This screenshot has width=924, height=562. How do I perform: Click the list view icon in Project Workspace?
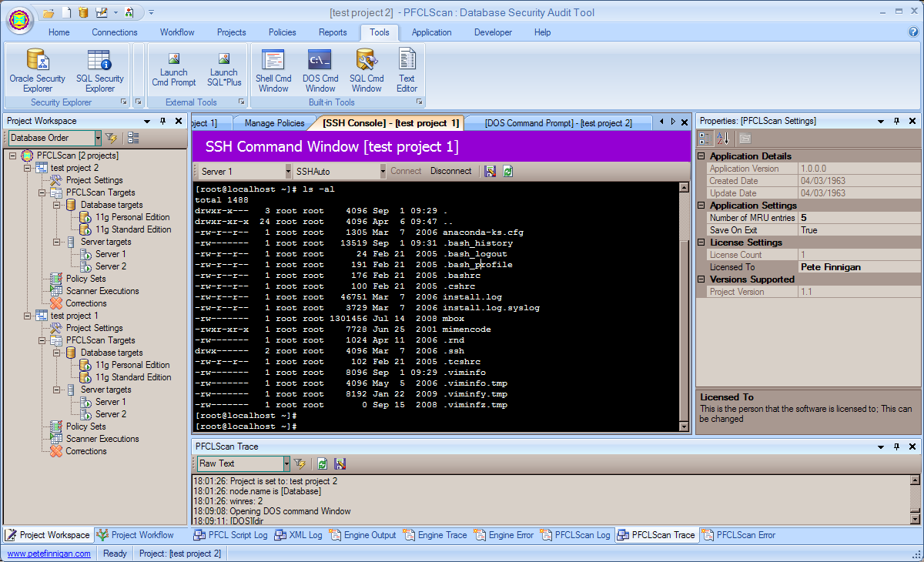[x=133, y=138]
